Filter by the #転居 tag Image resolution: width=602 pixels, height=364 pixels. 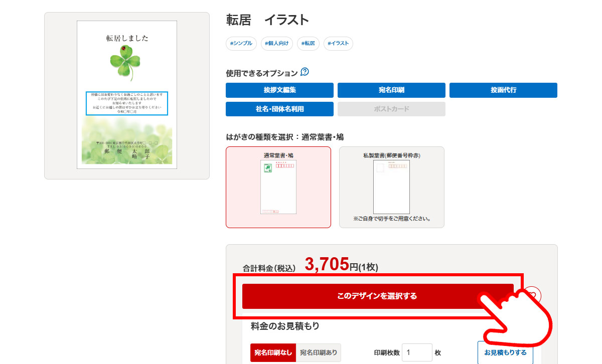click(x=308, y=44)
